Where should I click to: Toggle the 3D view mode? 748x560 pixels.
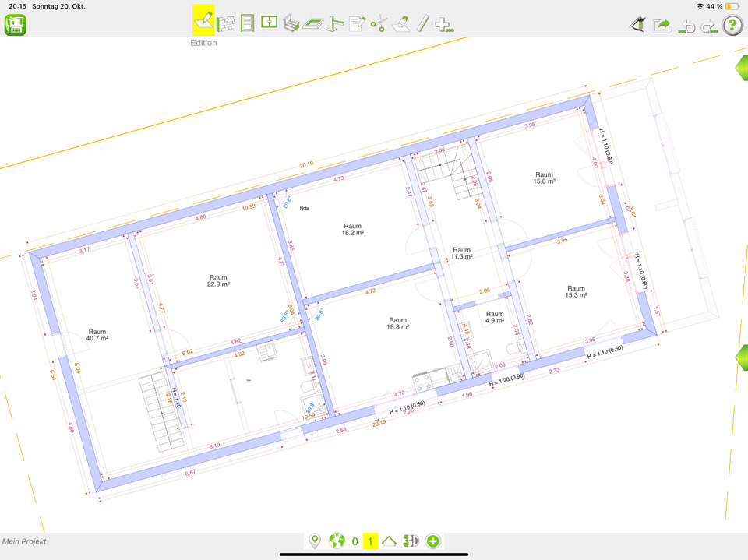pyautogui.click(x=411, y=541)
